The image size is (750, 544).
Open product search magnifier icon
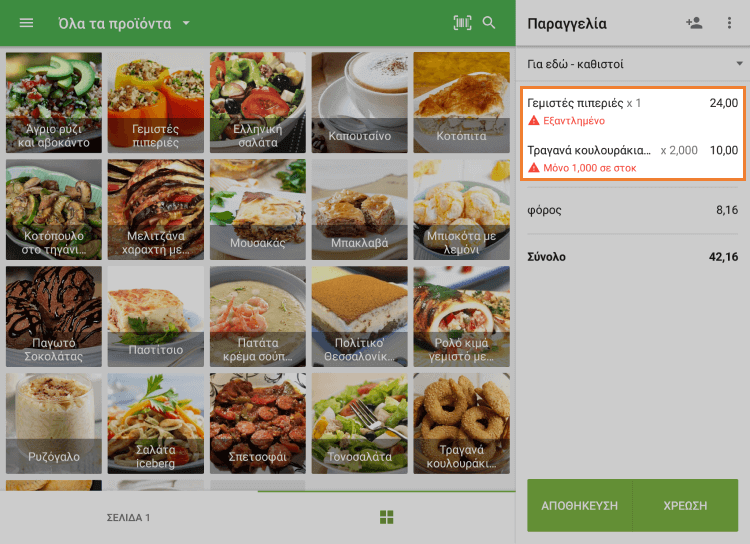489,22
